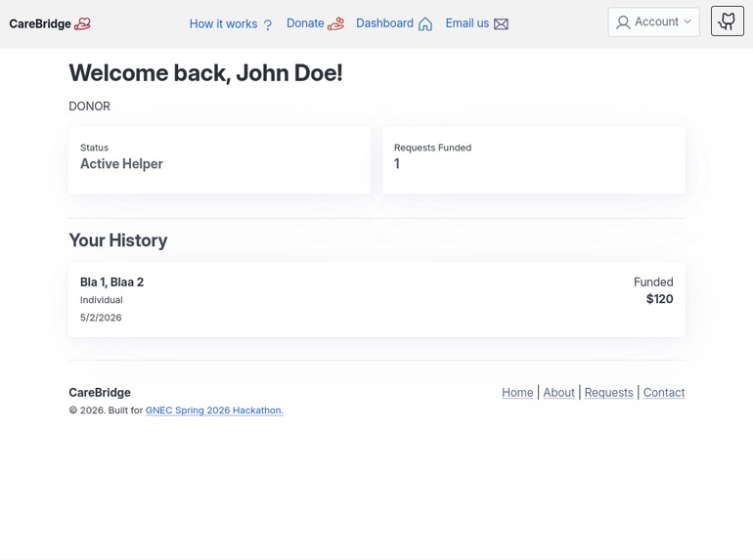The image size is (753, 560).
Task: Open the Dashboard nav link
Action: (384, 23)
